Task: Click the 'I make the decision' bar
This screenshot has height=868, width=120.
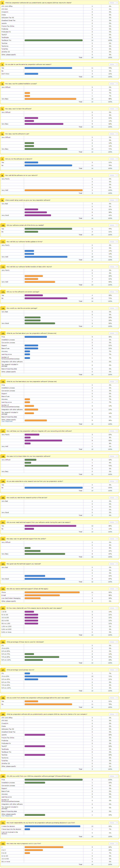Action: tap(52, 826)
